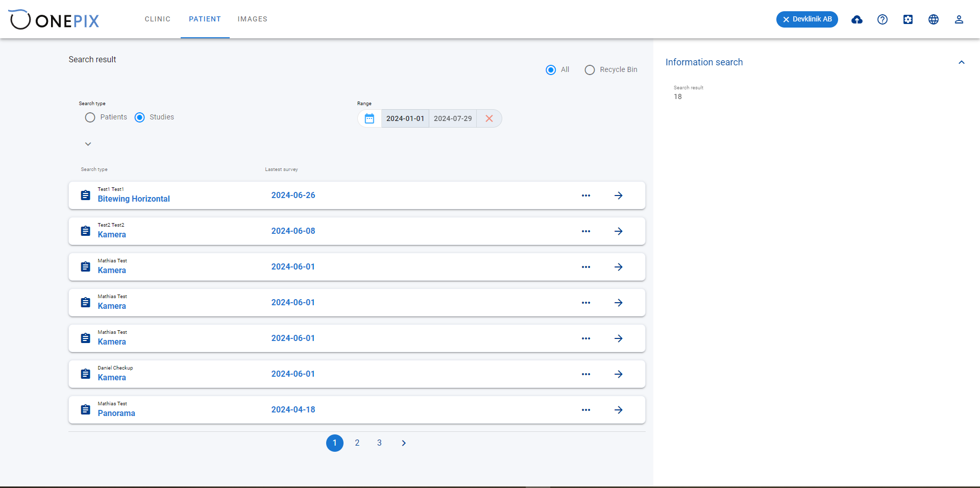Go to next page chevron
980x488 pixels.
(404, 443)
